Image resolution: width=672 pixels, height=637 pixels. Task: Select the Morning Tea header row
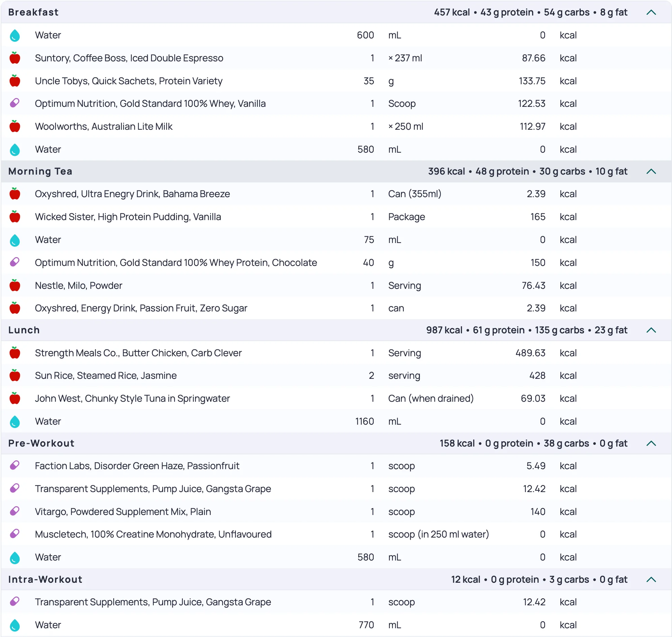(40, 172)
